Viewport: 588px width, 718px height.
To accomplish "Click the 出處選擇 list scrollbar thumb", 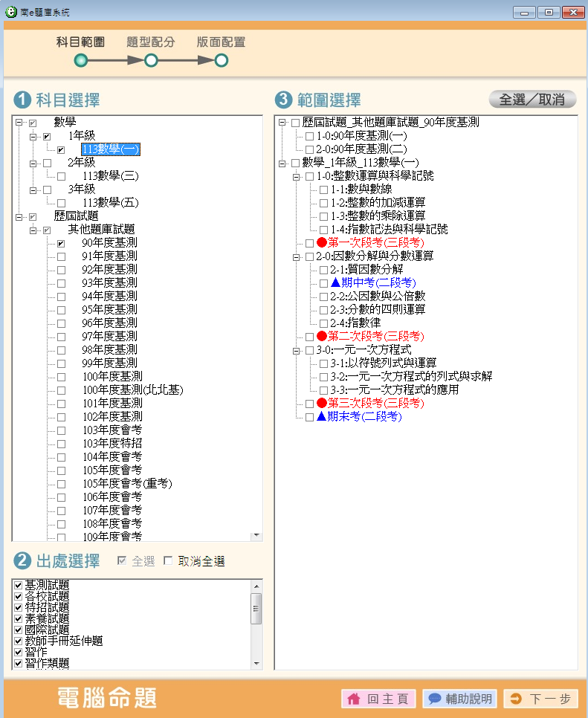I will (x=256, y=608).
